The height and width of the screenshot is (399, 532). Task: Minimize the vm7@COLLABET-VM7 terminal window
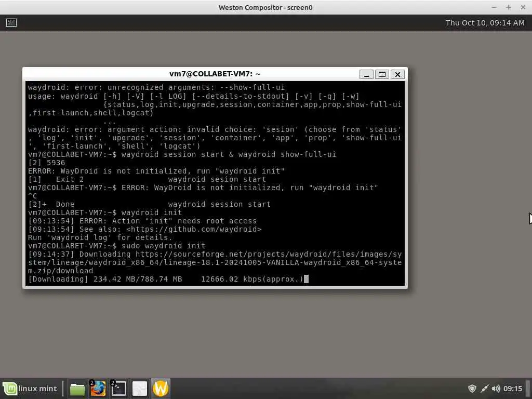point(366,74)
